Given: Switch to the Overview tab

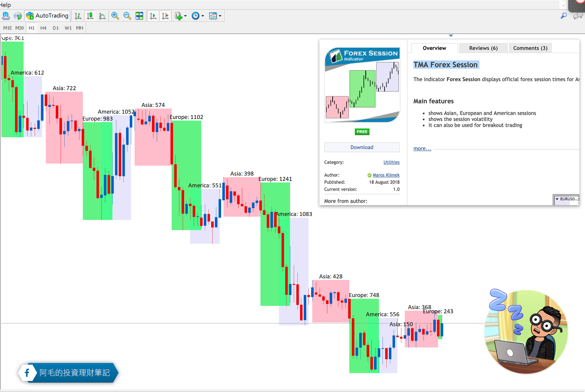Looking at the screenshot, I should point(434,48).
